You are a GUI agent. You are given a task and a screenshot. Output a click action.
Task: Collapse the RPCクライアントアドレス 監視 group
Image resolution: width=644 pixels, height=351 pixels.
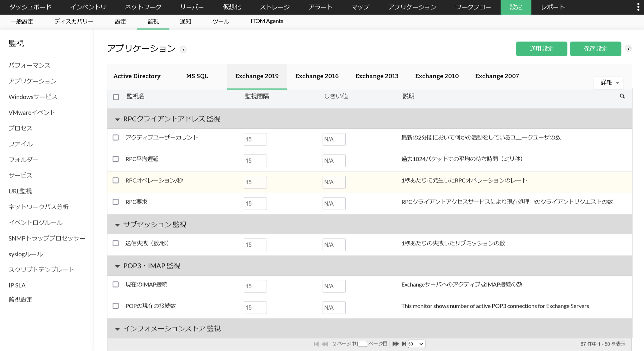[x=117, y=119]
